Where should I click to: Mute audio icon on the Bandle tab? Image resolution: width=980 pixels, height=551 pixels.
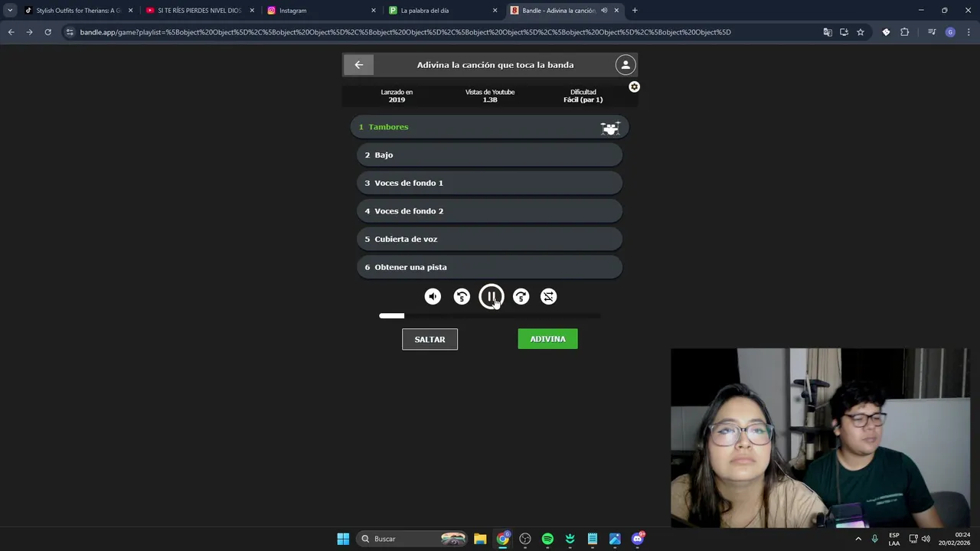[x=604, y=11]
